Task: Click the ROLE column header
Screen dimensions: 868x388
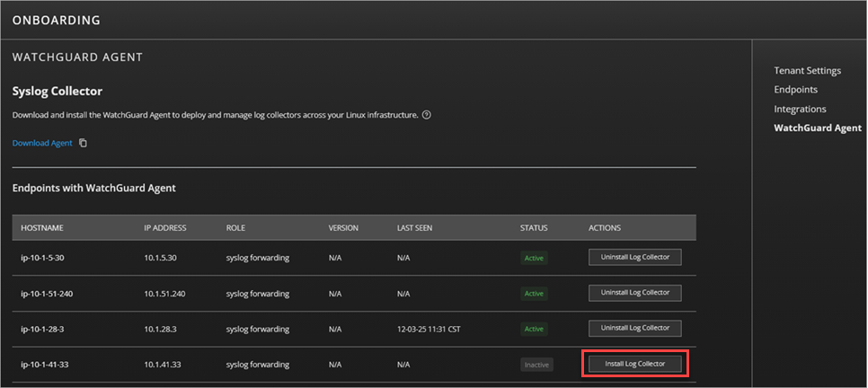Action: (x=235, y=228)
